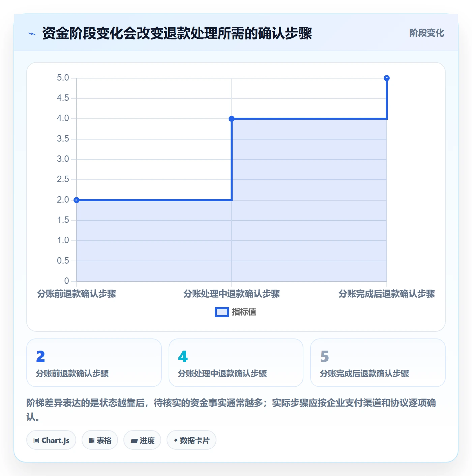Toggle the 指标值 legend color box

click(x=222, y=312)
